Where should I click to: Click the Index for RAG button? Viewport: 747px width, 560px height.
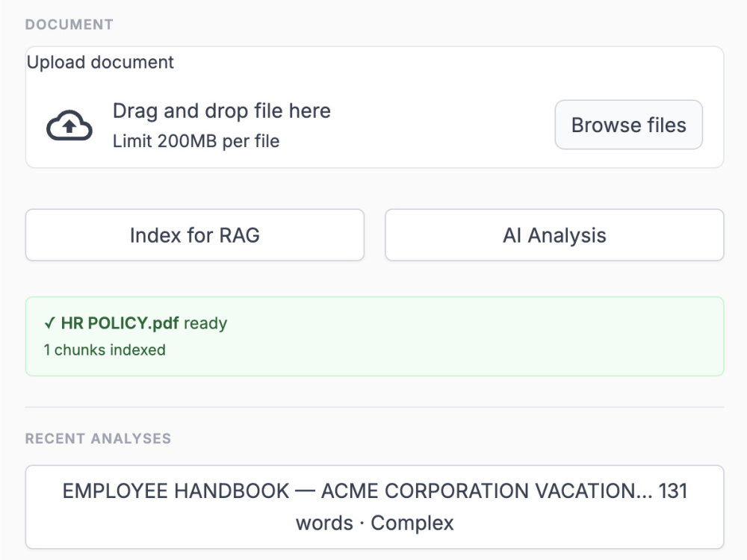point(195,234)
